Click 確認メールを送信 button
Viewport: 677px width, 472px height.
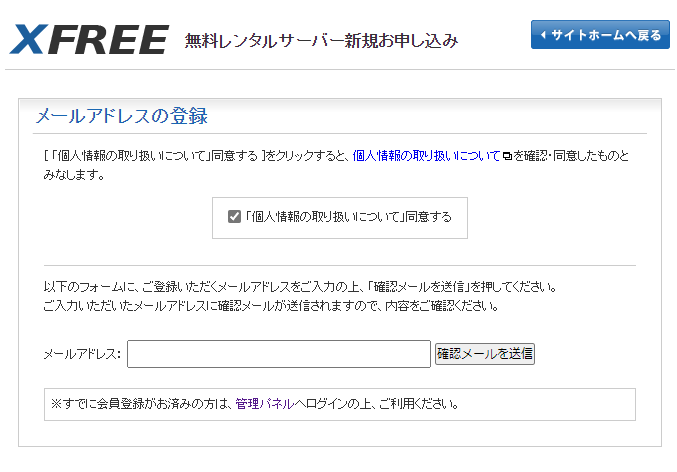coord(485,354)
